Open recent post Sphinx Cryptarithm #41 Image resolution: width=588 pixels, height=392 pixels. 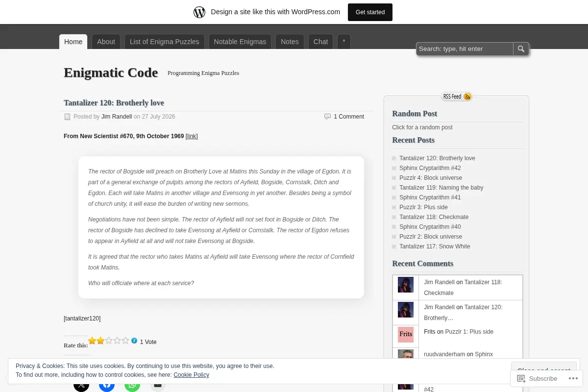pyautogui.click(x=430, y=197)
